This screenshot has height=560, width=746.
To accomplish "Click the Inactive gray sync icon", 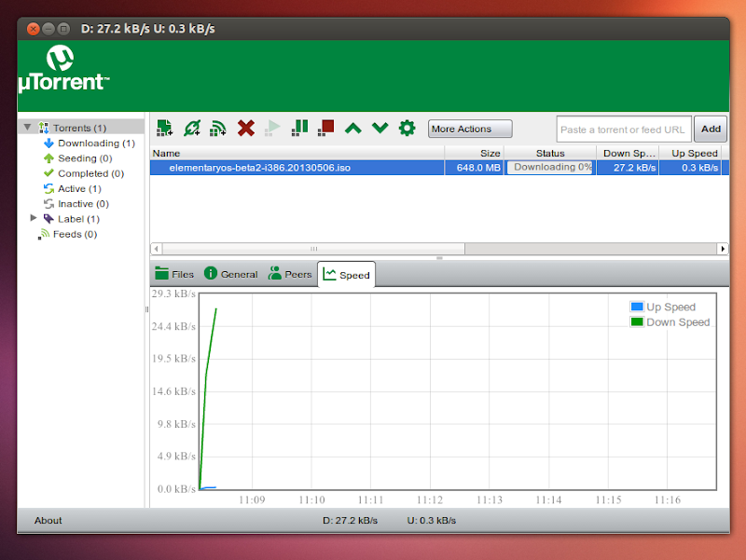I will tap(48, 204).
